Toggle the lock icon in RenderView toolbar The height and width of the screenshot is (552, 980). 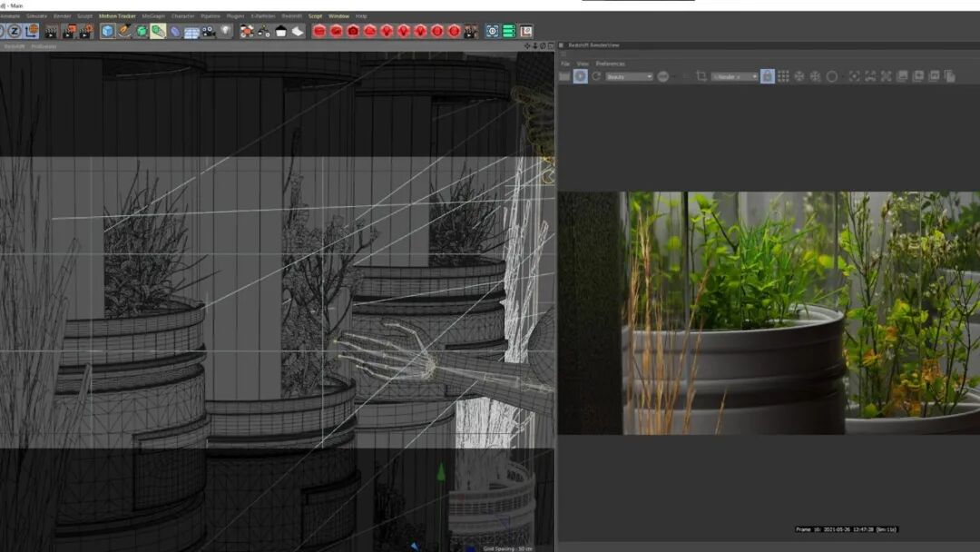click(x=768, y=76)
